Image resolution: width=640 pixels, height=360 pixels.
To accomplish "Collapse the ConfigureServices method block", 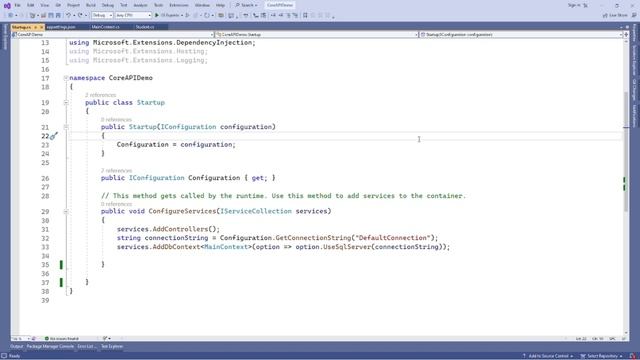I will pyautogui.click(x=66, y=211).
